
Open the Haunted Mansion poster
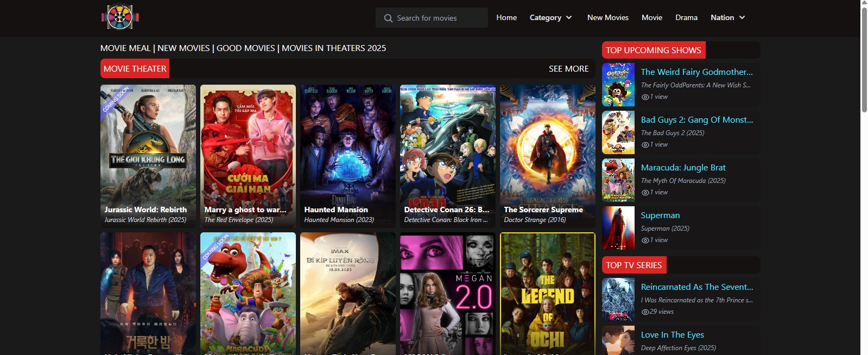coord(348,156)
